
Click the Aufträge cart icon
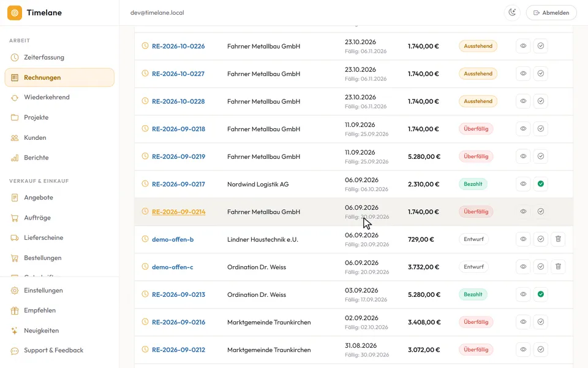(15, 218)
